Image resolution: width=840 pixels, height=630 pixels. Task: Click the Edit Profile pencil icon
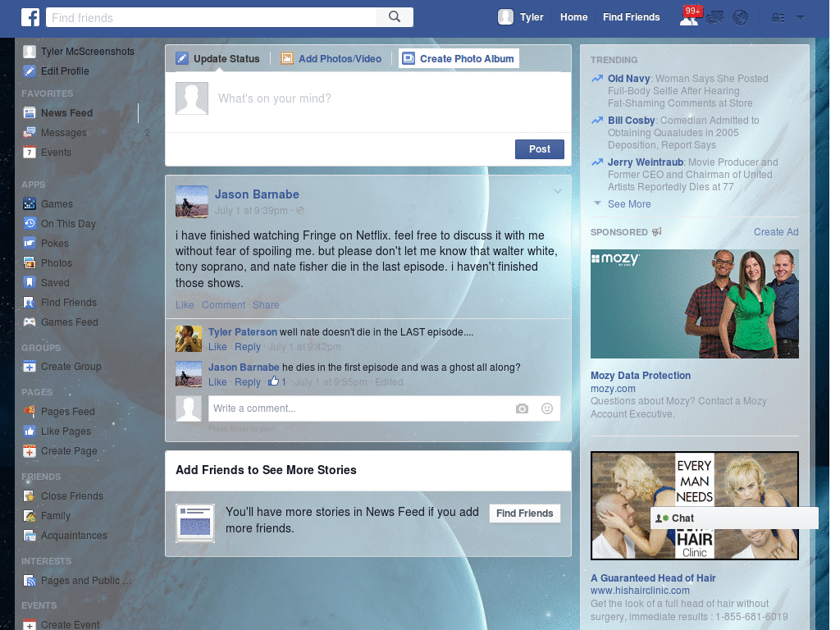(x=30, y=71)
